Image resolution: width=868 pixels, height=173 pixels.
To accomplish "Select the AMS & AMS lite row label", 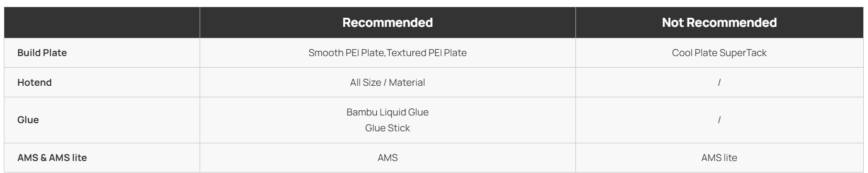I will click(52, 158).
